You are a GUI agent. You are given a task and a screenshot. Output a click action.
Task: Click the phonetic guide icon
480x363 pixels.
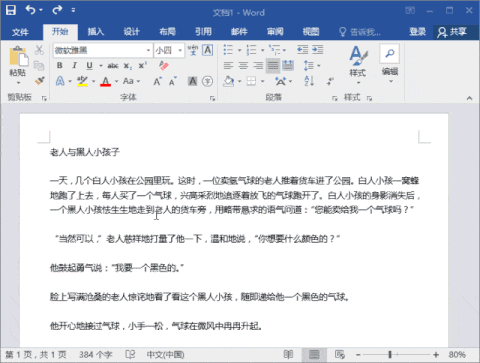[193, 50]
